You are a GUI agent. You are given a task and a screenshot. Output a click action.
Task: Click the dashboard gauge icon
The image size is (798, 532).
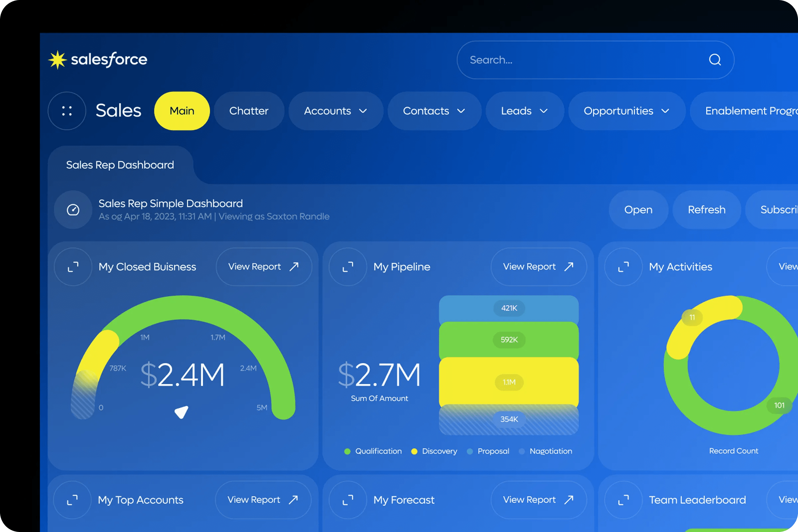click(73, 210)
